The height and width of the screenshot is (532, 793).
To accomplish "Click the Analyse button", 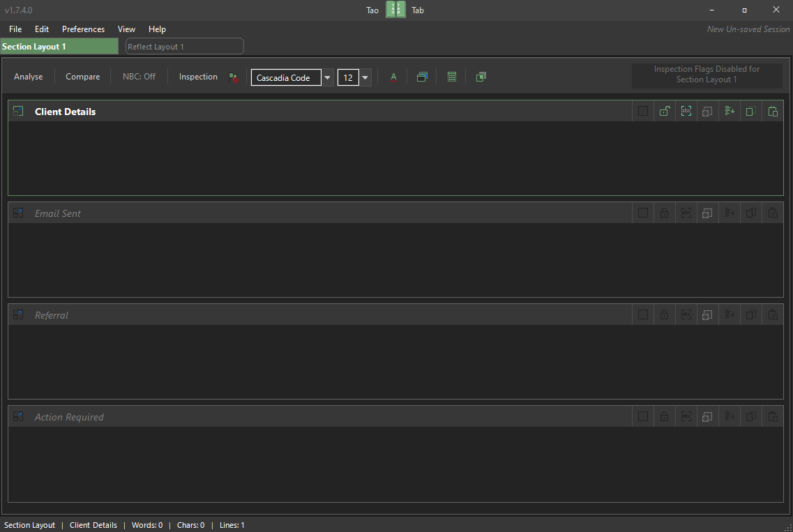I will click(x=29, y=77).
